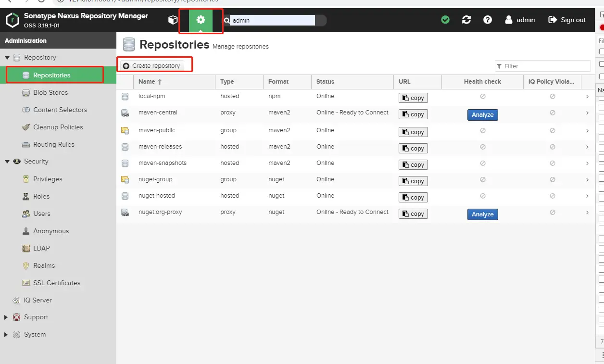The image size is (604, 364).
Task: Collapse the Repository tree section
Action: [x=7, y=58]
